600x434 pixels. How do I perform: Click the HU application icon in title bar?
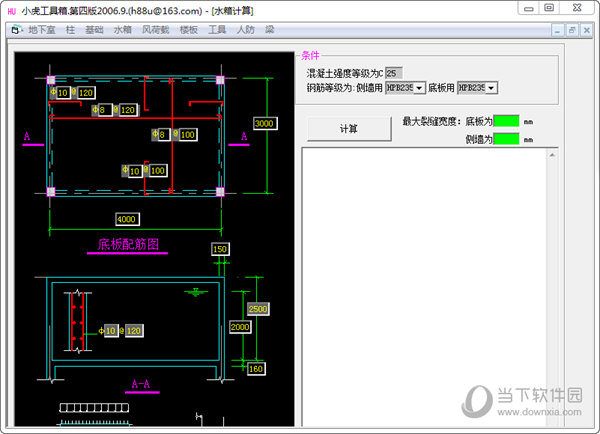click(x=12, y=11)
